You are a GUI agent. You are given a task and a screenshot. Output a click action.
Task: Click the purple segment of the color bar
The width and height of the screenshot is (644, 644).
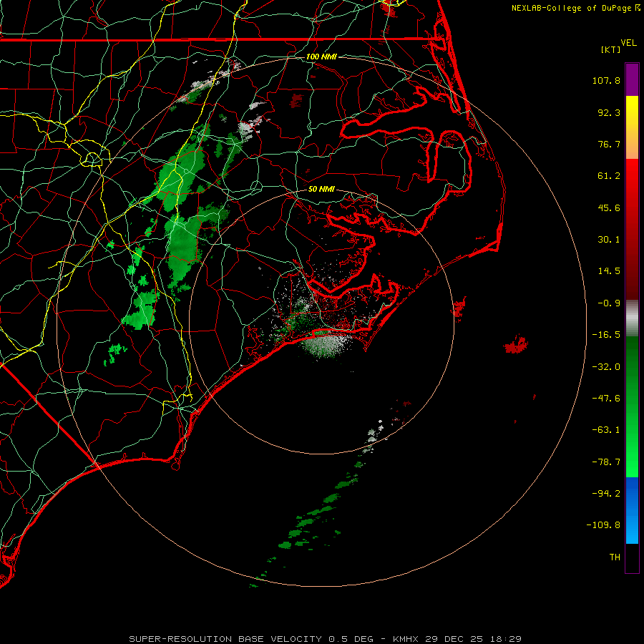tap(632, 79)
